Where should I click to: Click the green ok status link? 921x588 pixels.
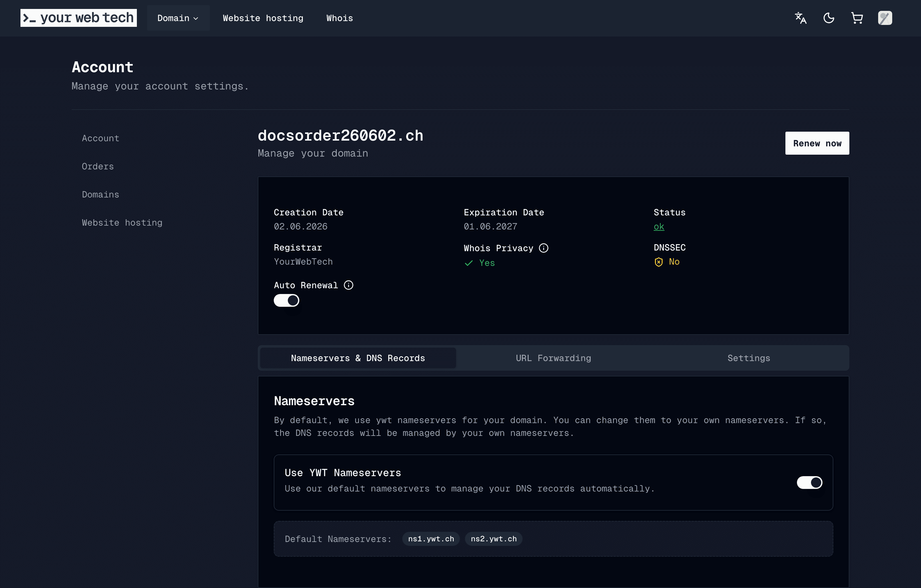point(659,227)
